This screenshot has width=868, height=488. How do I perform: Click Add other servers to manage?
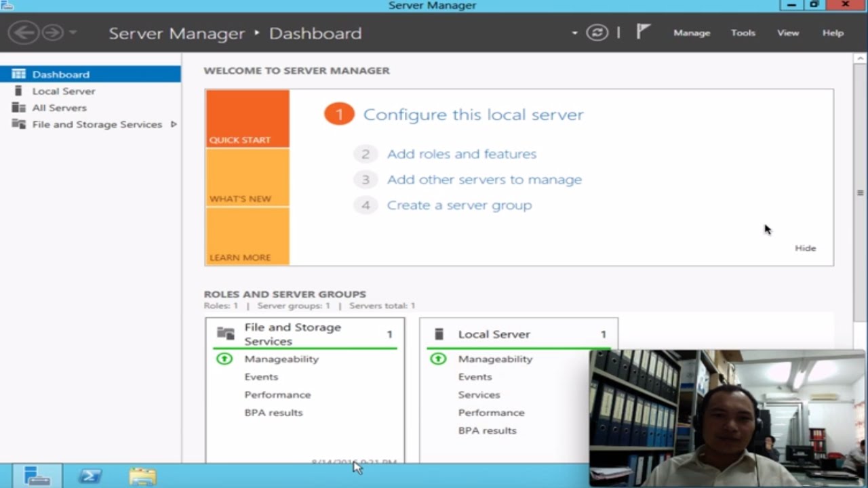click(x=484, y=180)
